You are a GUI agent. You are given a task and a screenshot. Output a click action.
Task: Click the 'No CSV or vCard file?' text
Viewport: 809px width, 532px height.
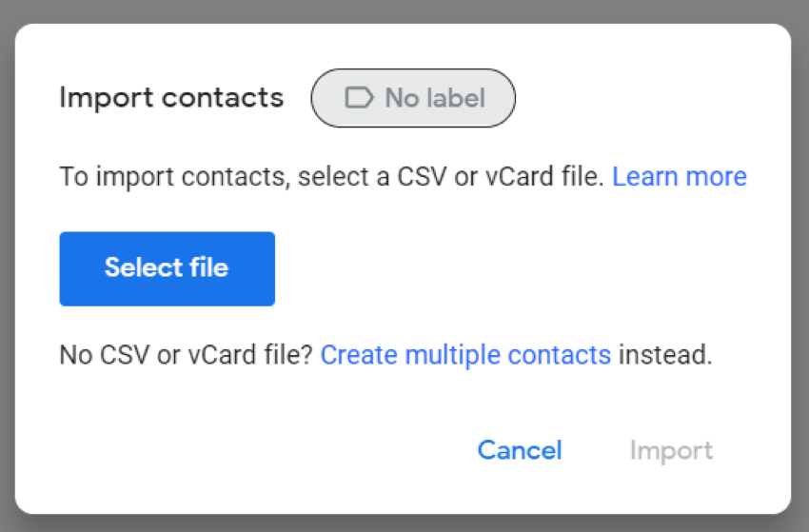[187, 356]
